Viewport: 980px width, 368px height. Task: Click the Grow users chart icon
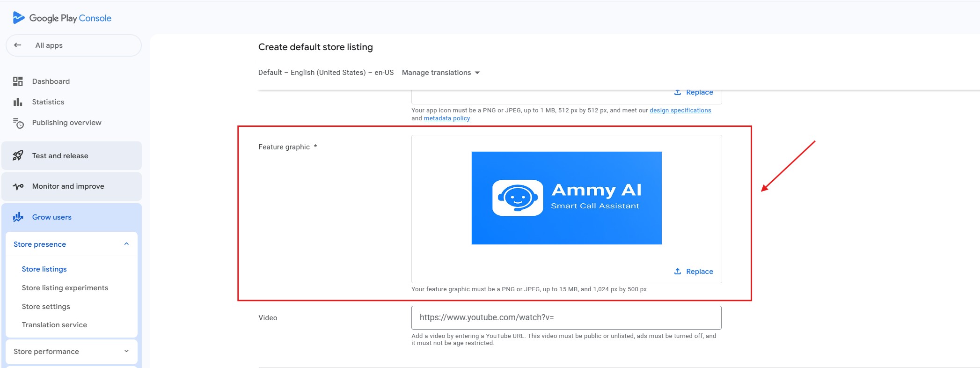coord(18,217)
